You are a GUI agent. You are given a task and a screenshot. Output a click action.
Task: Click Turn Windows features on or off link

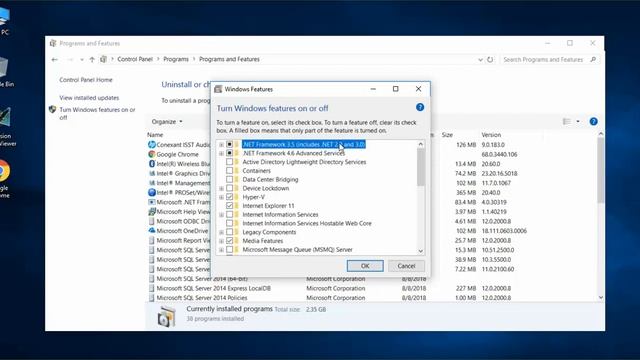point(97,113)
